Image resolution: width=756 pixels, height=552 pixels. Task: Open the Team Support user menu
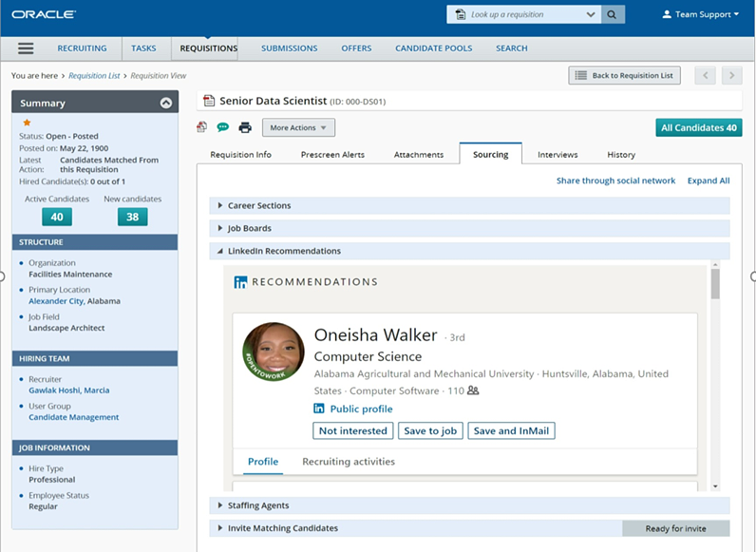pos(701,14)
